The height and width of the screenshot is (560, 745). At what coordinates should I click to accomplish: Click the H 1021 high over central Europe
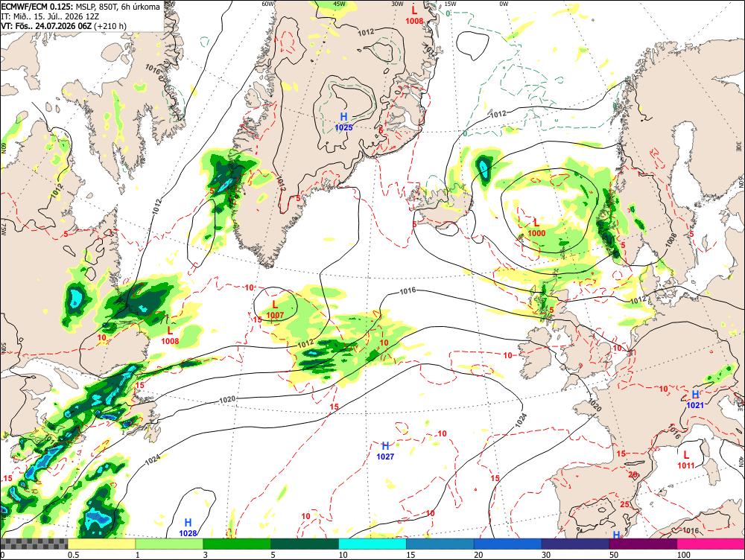coord(695,399)
